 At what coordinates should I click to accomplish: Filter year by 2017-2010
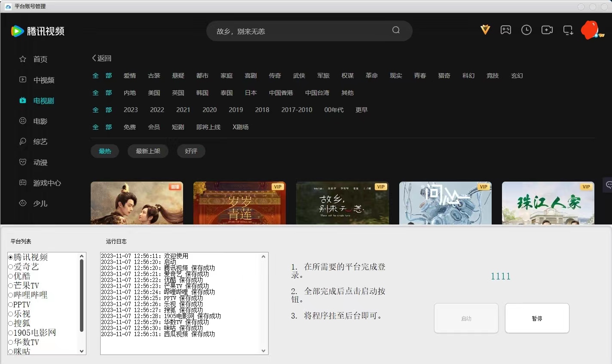(x=297, y=110)
